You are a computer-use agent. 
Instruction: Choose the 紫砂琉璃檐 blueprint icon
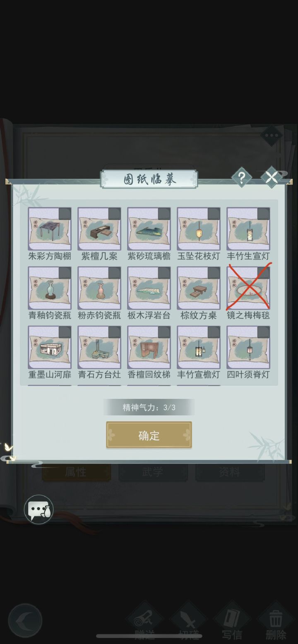pos(149,229)
